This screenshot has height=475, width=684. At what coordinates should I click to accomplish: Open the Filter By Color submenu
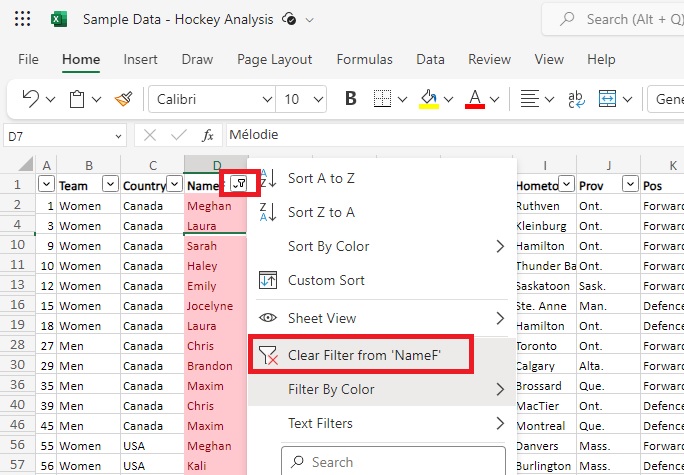click(x=382, y=389)
